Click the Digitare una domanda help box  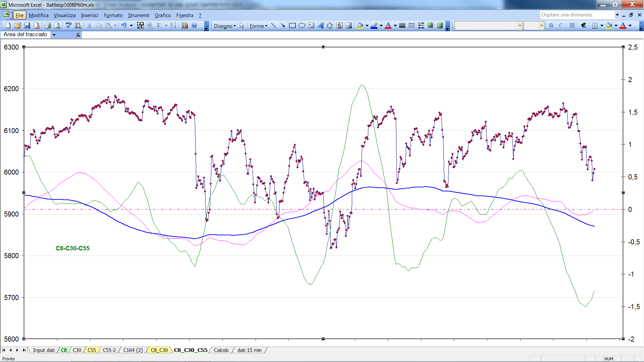click(x=577, y=15)
